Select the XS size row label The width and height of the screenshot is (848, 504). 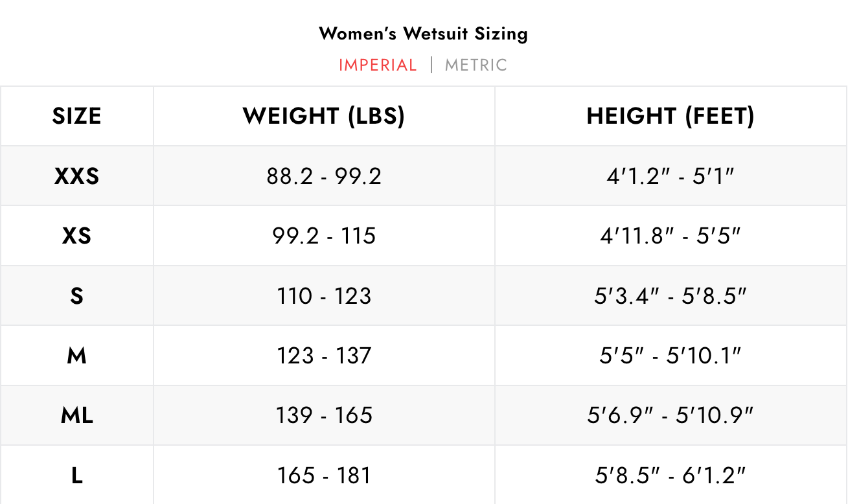coord(76,236)
